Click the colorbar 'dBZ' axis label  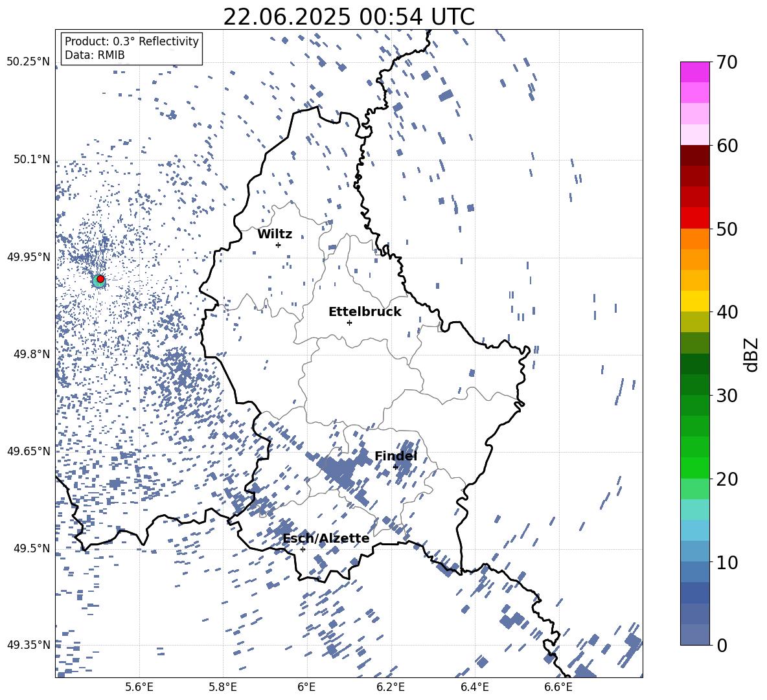point(751,354)
